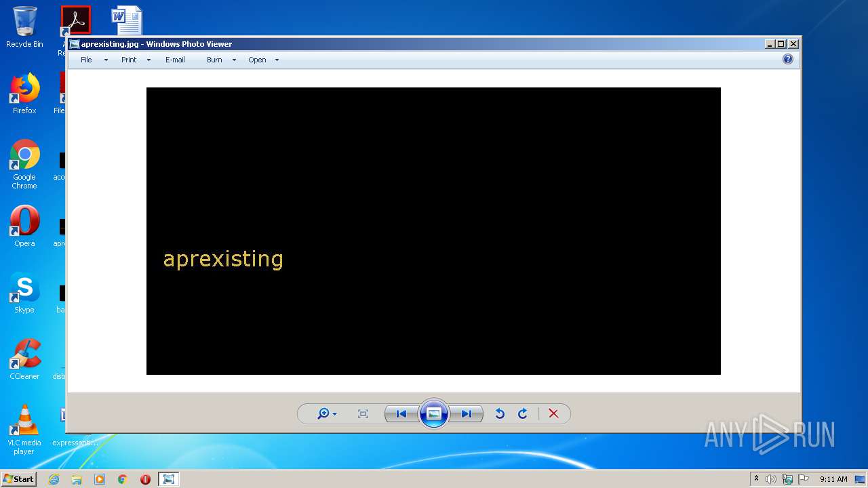Expand the File dropdown arrow
Screen dimensions: 868x488
coord(106,60)
